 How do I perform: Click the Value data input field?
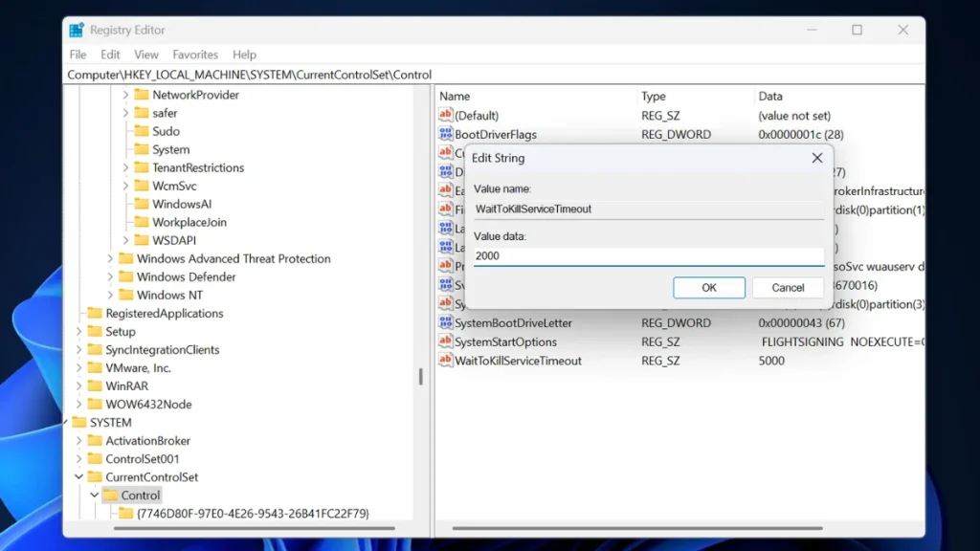(649, 255)
